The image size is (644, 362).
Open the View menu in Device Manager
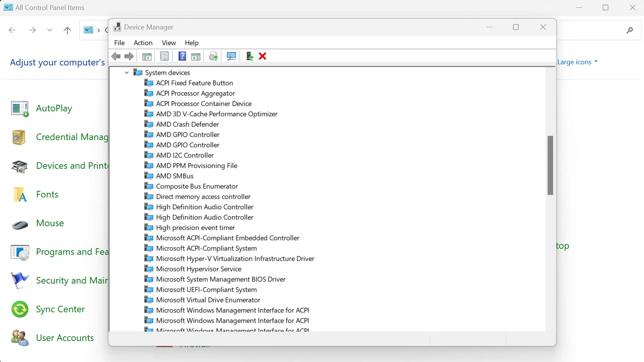coord(169,43)
